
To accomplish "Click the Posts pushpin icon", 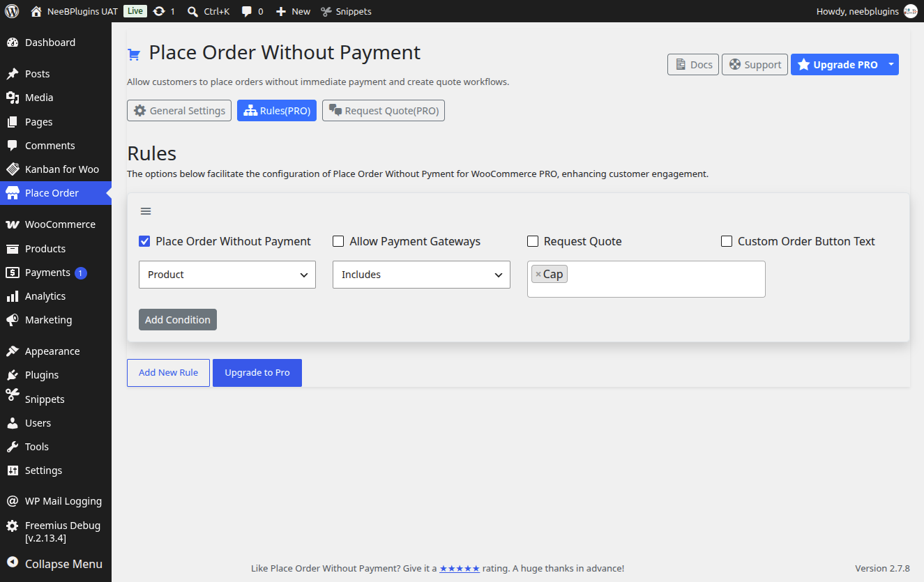I will tap(13, 74).
